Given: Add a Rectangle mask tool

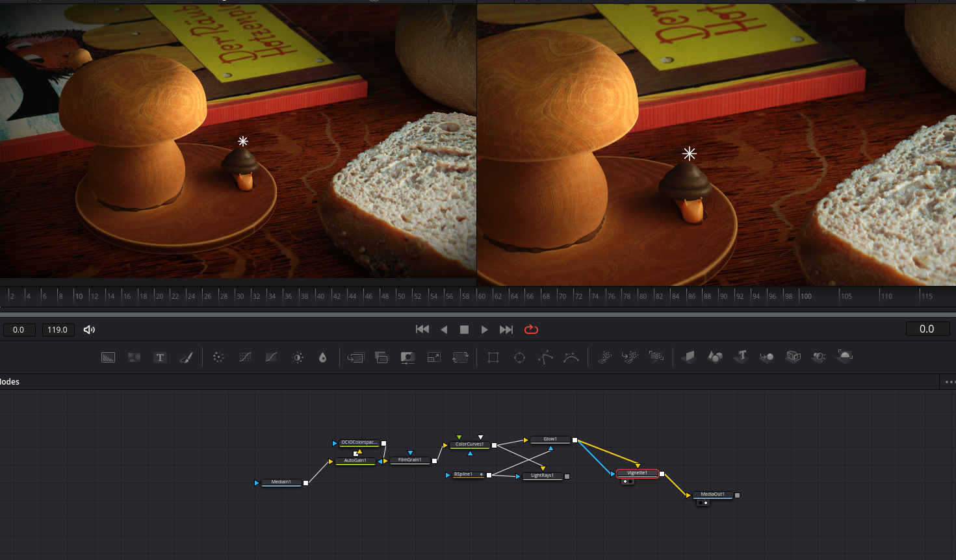Looking at the screenshot, I should coord(493,357).
